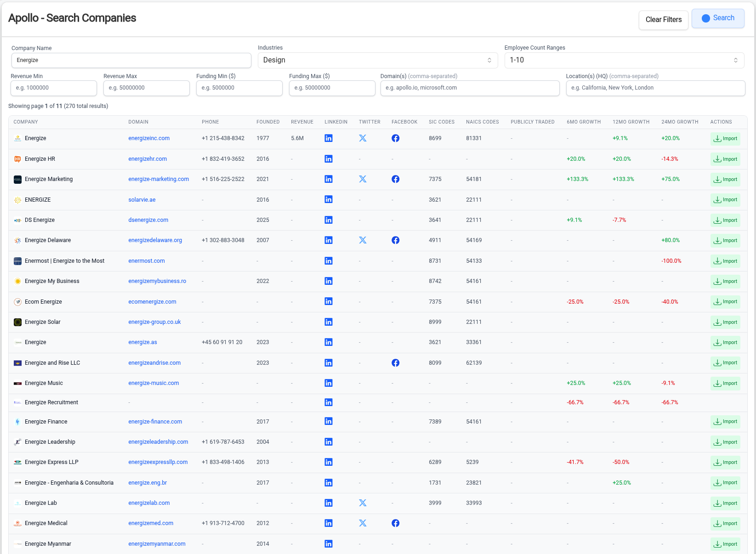
Task: Open Twitter X icon for Energize Marketing
Action: coord(363,179)
